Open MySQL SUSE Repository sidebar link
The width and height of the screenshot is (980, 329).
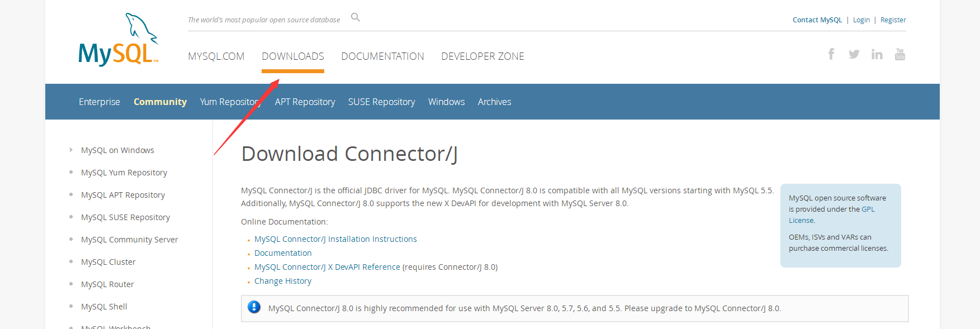tap(125, 217)
